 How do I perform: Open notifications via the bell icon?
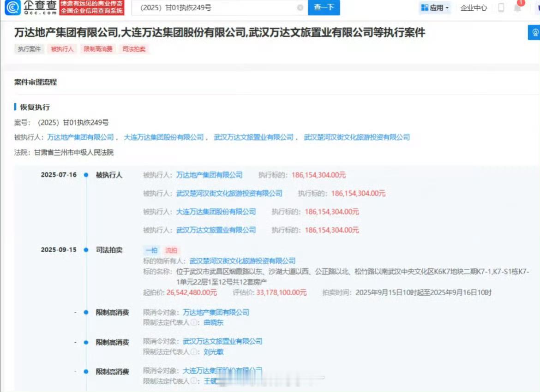[x=517, y=7]
